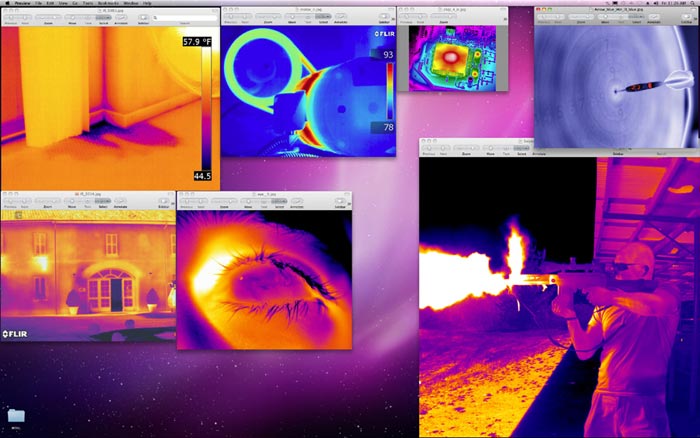Click Zoom control in room corner window
The width and height of the screenshot is (700, 438).
pos(48,17)
